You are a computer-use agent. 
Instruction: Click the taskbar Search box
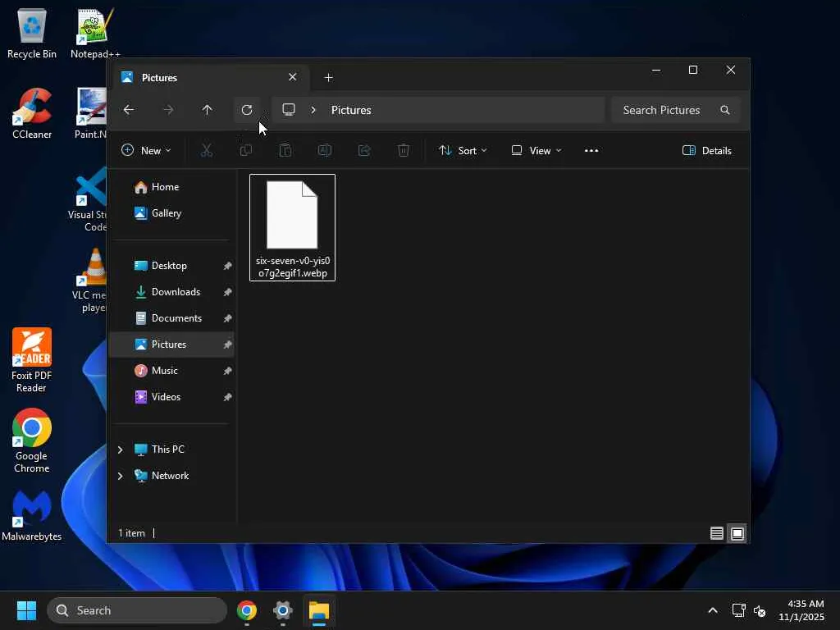[137, 610]
